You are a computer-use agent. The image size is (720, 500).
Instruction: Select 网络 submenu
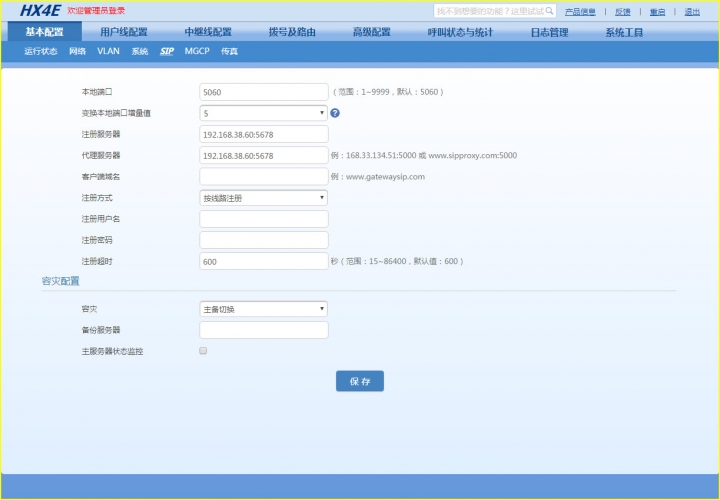point(78,51)
